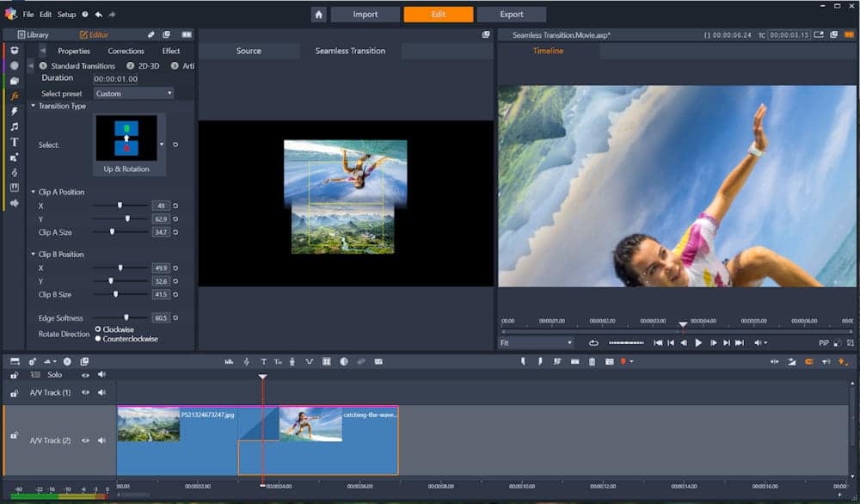Switch to the Corrections tab

[x=126, y=51]
